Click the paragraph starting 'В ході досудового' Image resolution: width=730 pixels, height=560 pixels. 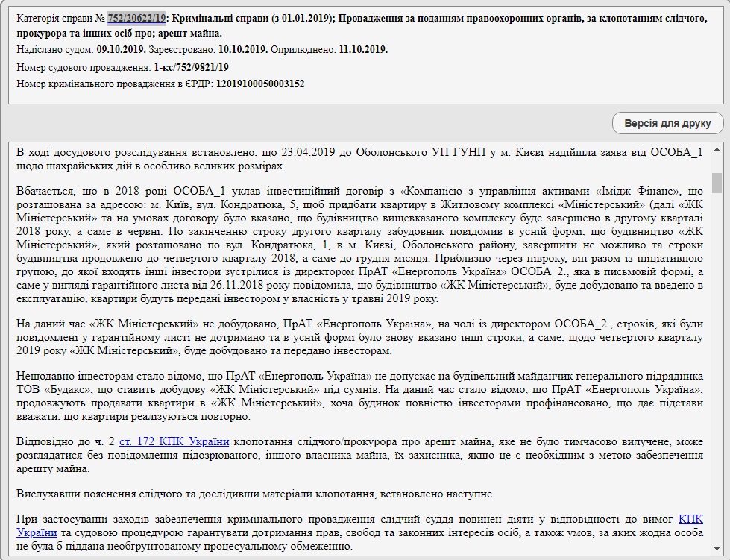[x=358, y=159]
